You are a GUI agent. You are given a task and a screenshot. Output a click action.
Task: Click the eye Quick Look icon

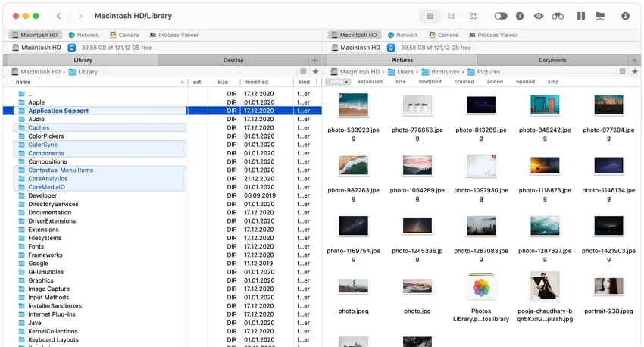click(539, 16)
